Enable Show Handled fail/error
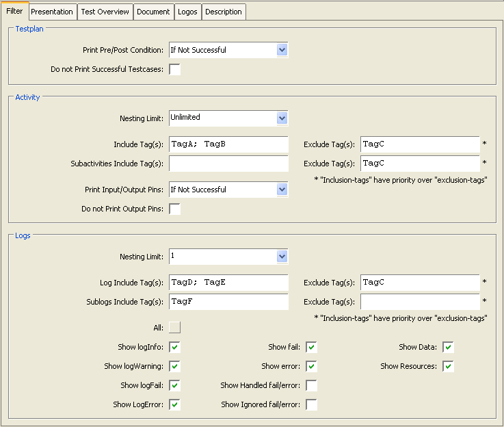This screenshot has height=427, width=504. 312,385
